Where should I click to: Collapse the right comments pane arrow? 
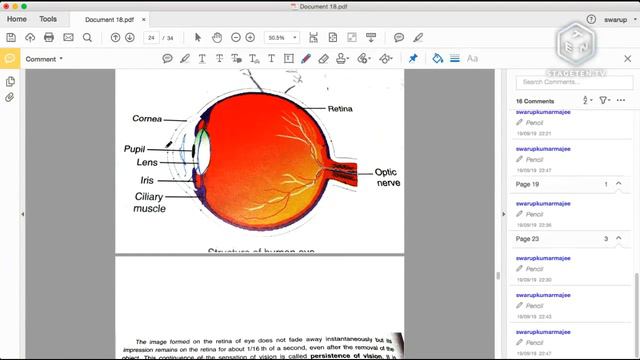(x=504, y=214)
